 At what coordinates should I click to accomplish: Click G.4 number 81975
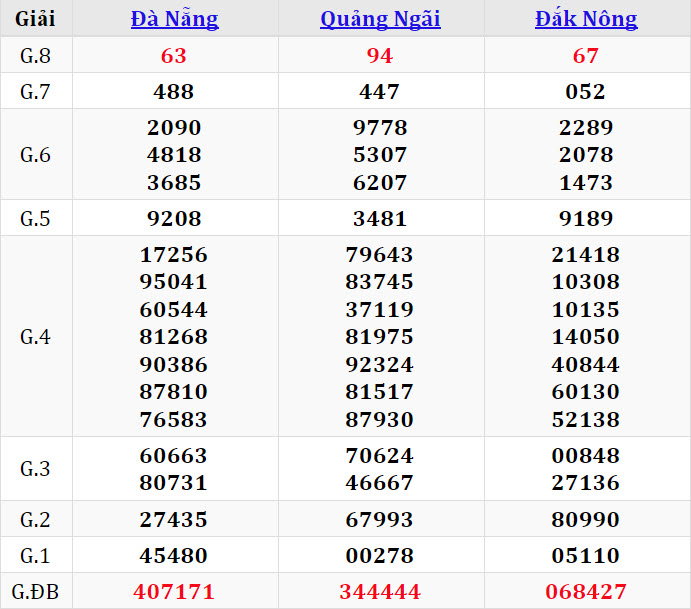pos(379,337)
